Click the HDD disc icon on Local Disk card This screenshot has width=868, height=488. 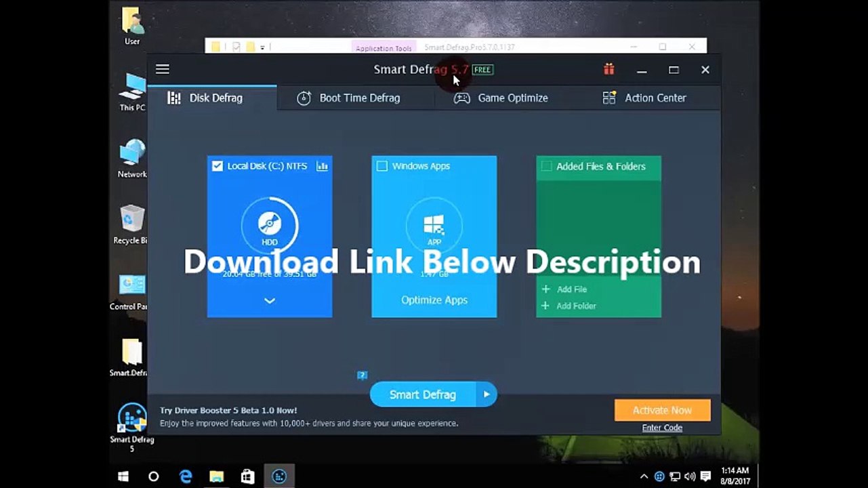[270, 222]
